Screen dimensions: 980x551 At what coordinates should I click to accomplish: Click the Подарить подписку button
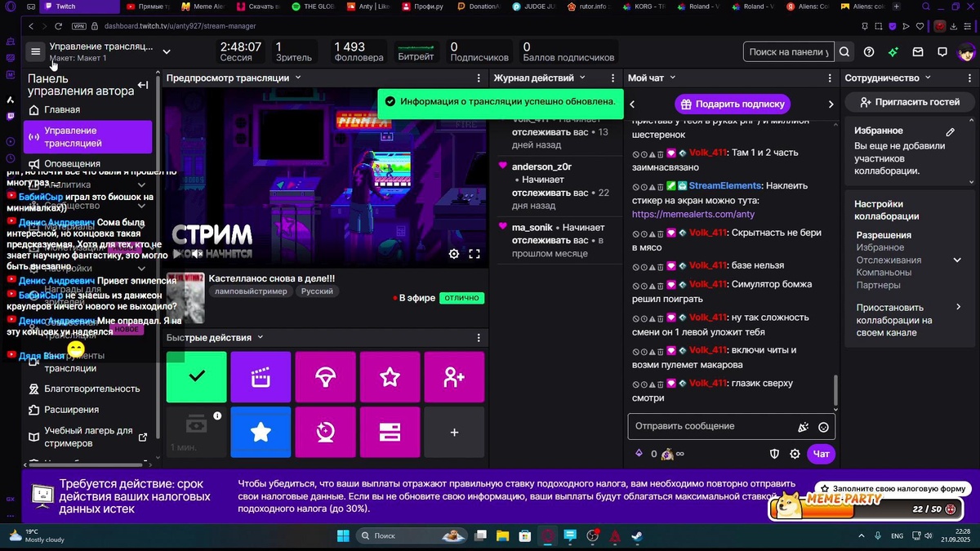pos(733,104)
